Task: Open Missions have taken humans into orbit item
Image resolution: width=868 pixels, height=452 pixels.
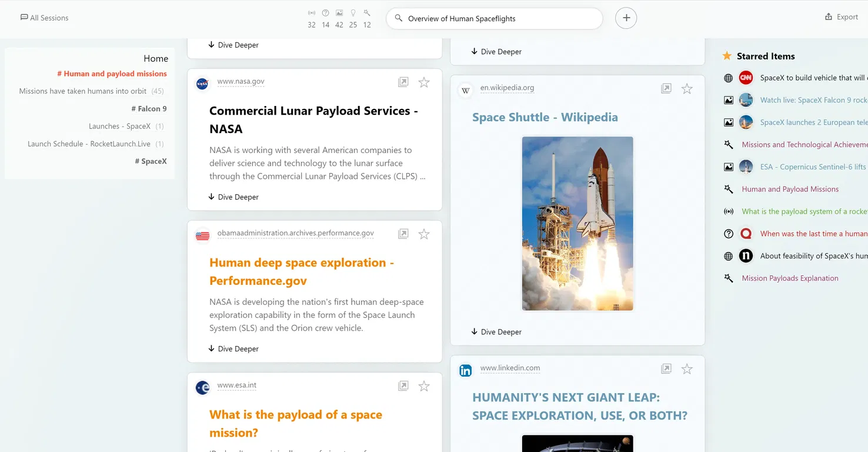Action: point(91,91)
